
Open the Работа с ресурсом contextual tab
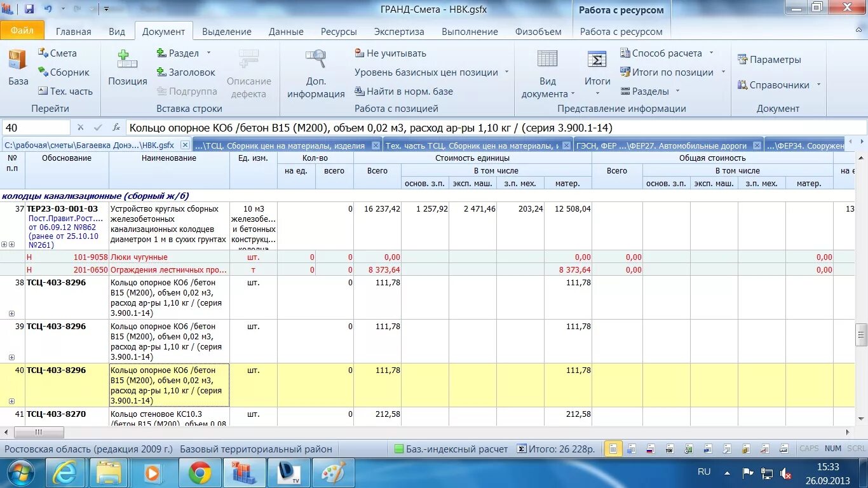pos(621,31)
